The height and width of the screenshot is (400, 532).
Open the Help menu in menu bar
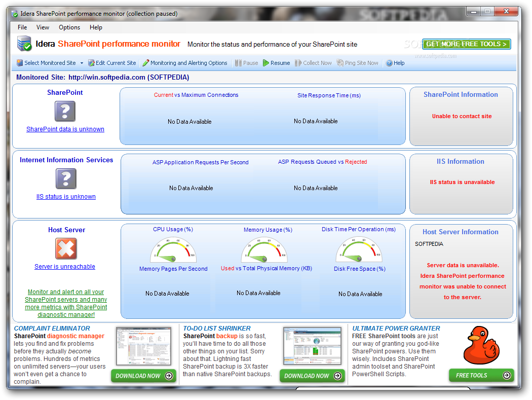coord(96,27)
